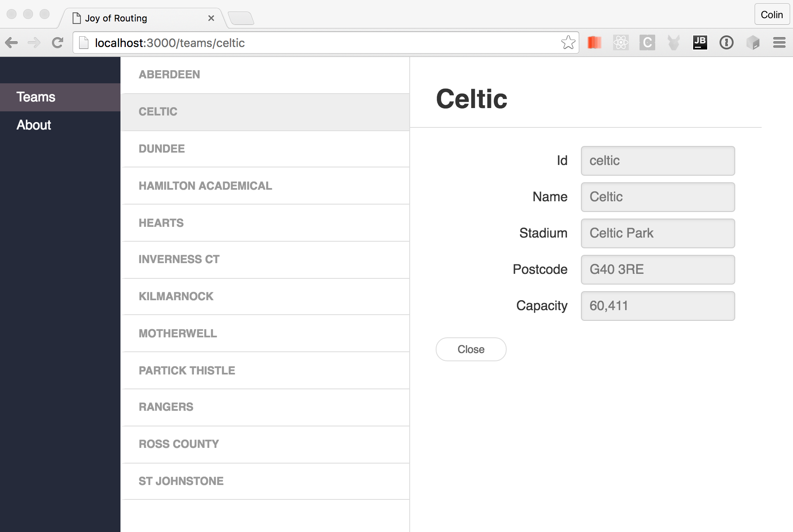Select Rangers from team list
Viewport: 793px width, 532px height.
(x=265, y=407)
